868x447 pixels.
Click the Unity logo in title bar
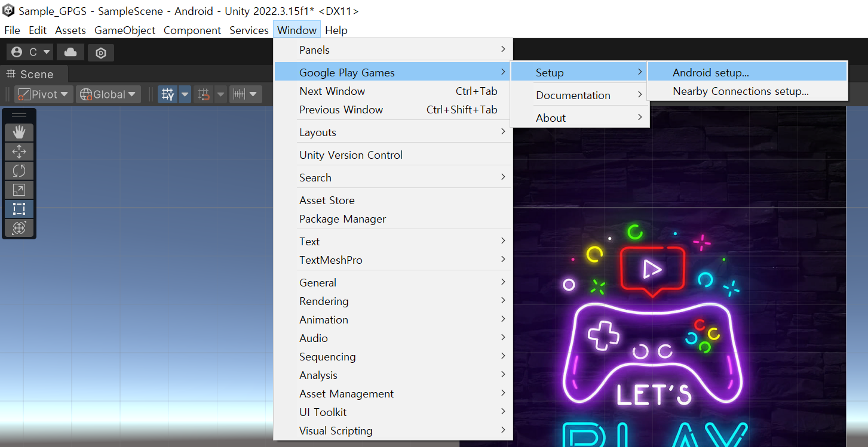8,11
